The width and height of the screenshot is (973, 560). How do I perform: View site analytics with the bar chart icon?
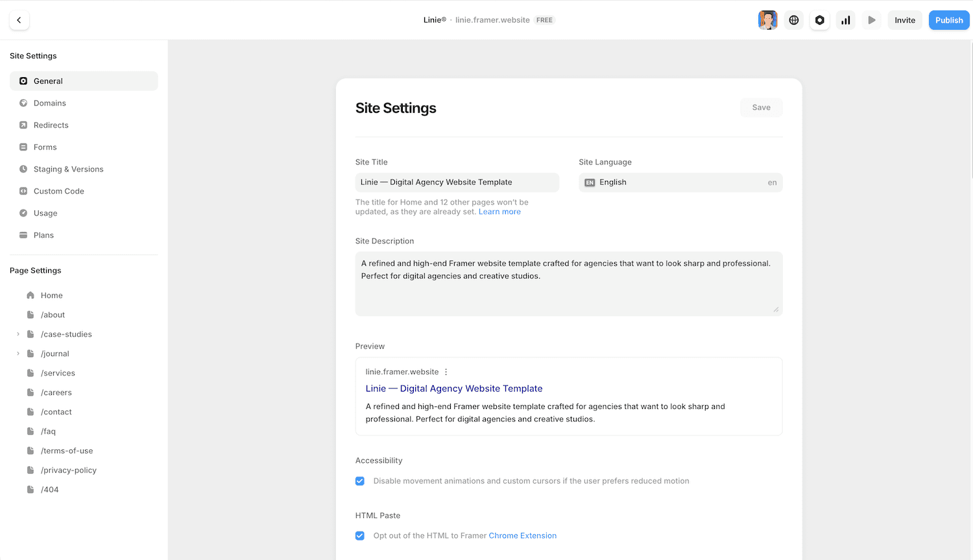[845, 20]
